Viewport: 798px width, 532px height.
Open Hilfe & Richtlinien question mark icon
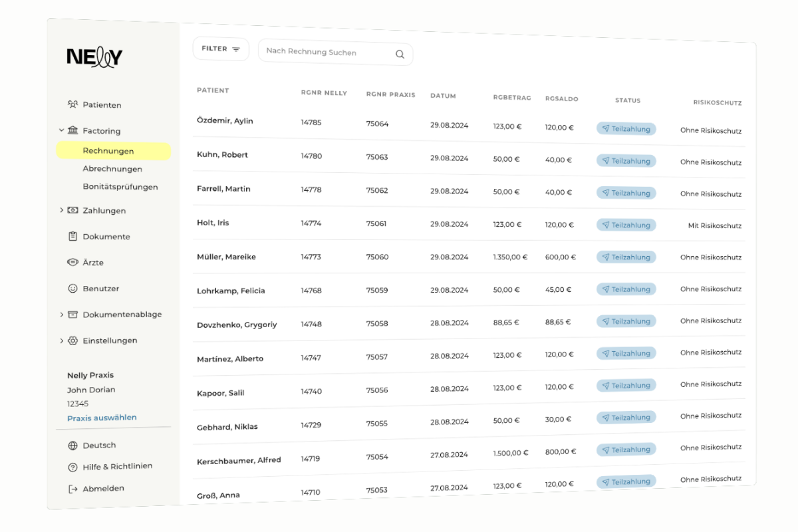(x=74, y=466)
